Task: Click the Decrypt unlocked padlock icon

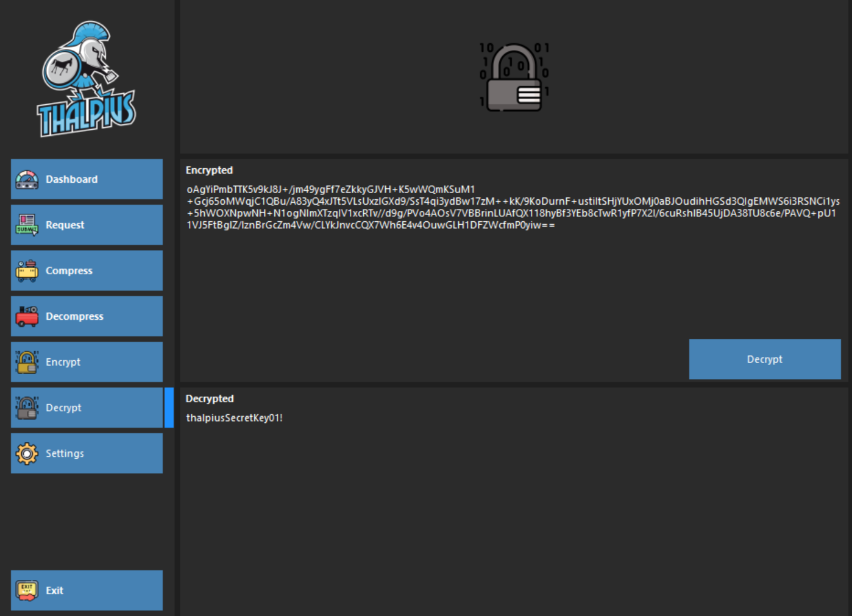Action: coord(26,407)
